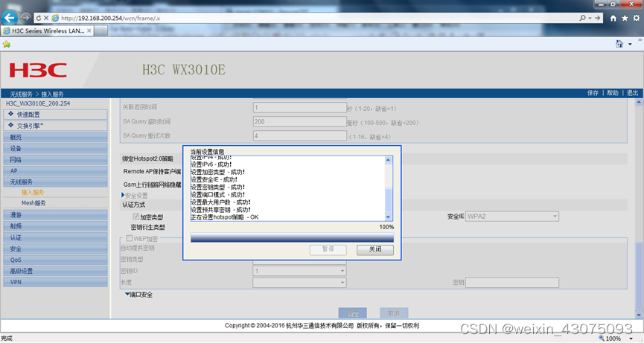
Task: Open 认证 sidebar menu
Action: tap(55, 237)
